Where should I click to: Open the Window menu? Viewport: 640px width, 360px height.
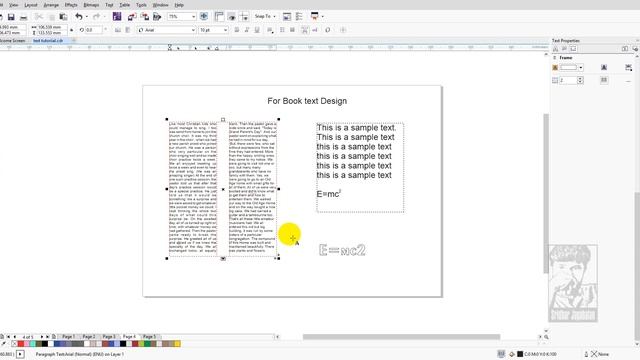coord(160,5)
